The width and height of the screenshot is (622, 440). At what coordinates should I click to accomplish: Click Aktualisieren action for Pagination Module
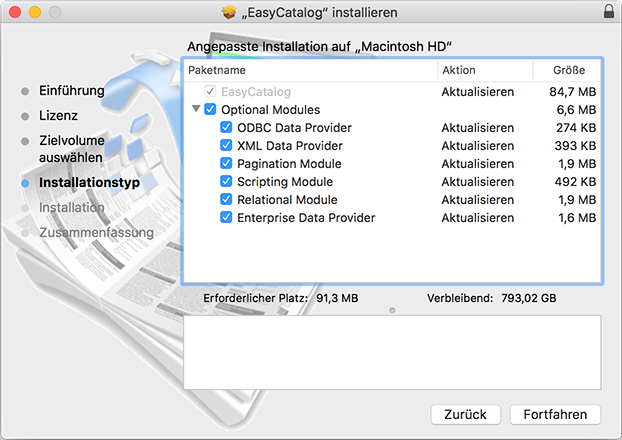coord(478,163)
